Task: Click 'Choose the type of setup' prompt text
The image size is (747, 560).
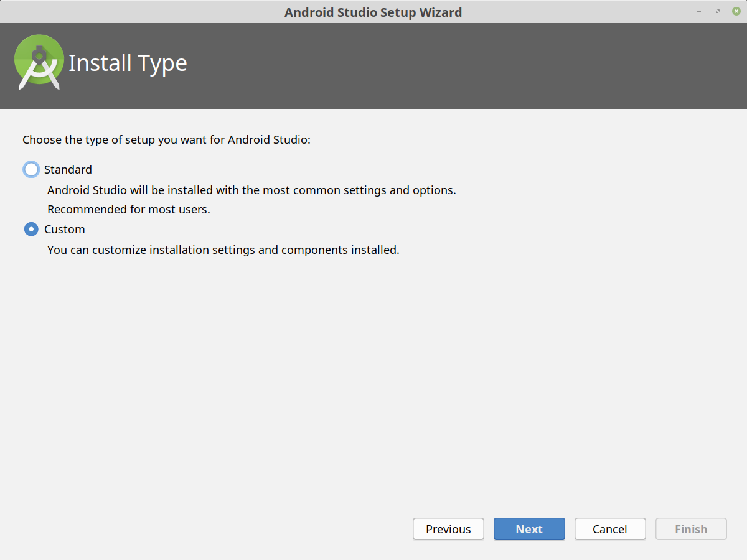Action: (x=166, y=140)
